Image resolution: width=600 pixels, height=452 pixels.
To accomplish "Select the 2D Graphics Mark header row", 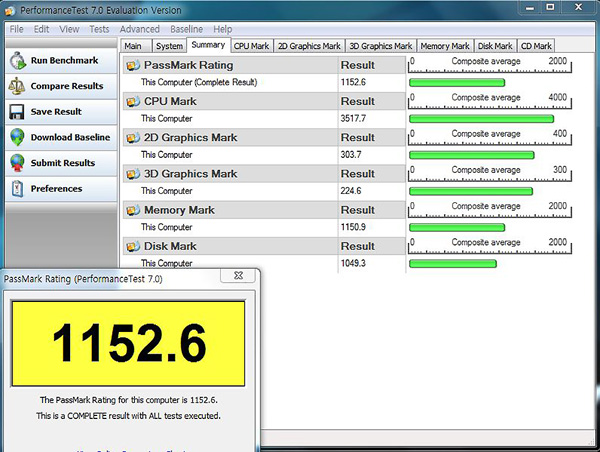I will (264, 138).
